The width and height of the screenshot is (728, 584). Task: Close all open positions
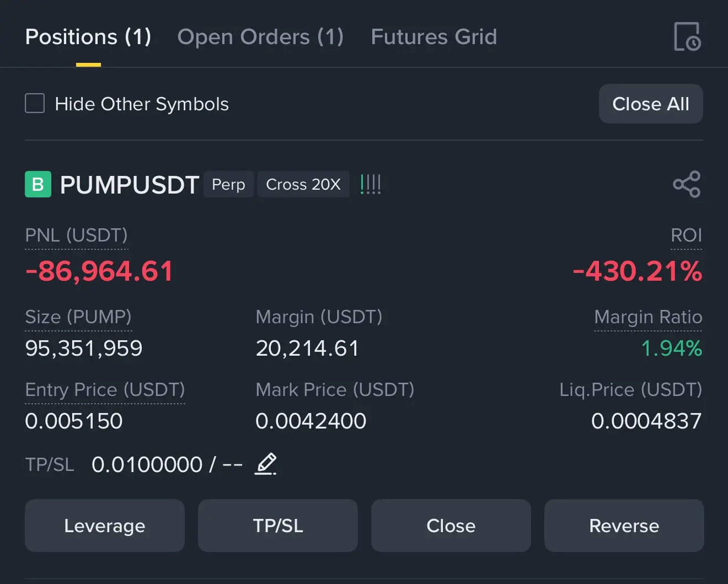pos(651,104)
